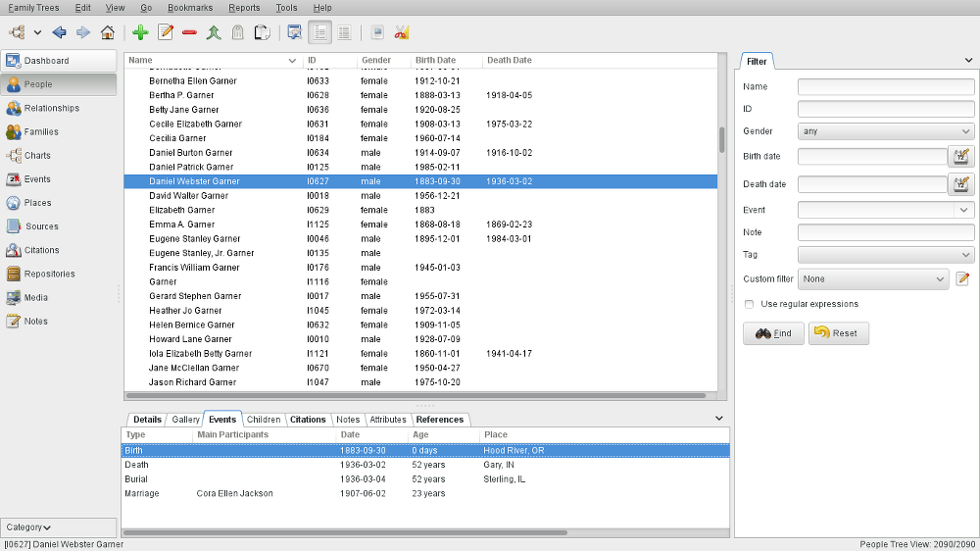Enable Use regular expressions
Screen dimensions: 980x551
(x=750, y=304)
